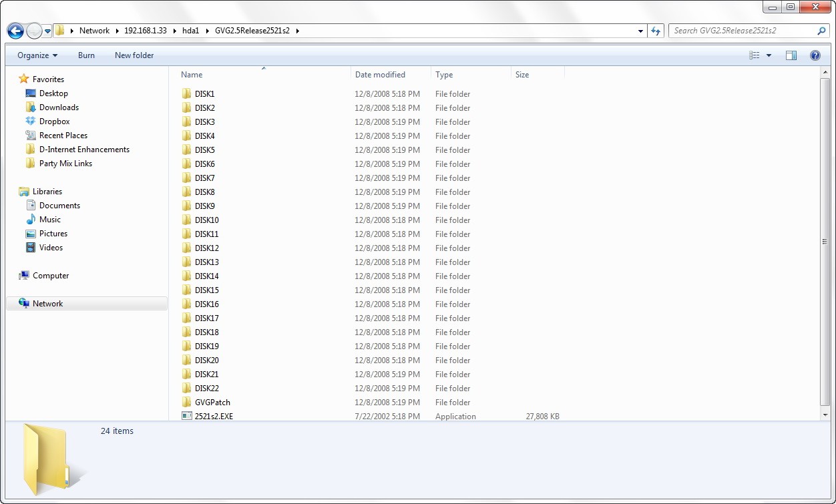
Task: Click the Change your view icon
Action: (755, 55)
